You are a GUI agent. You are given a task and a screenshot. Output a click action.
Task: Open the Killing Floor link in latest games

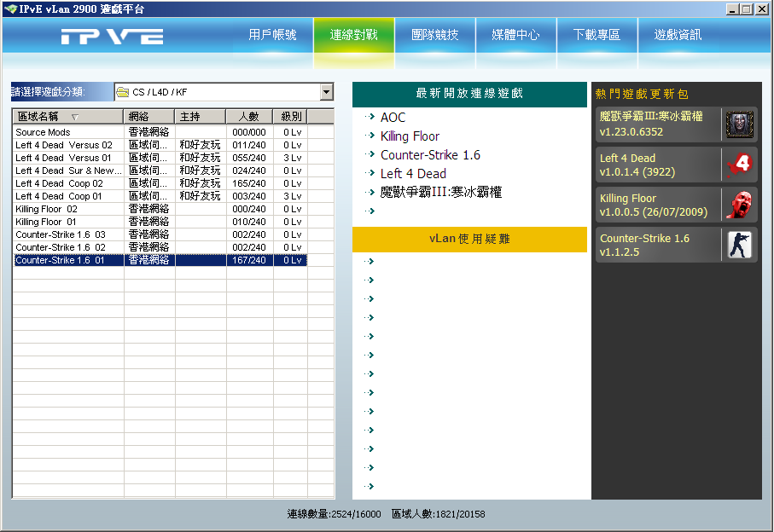tap(410, 136)
